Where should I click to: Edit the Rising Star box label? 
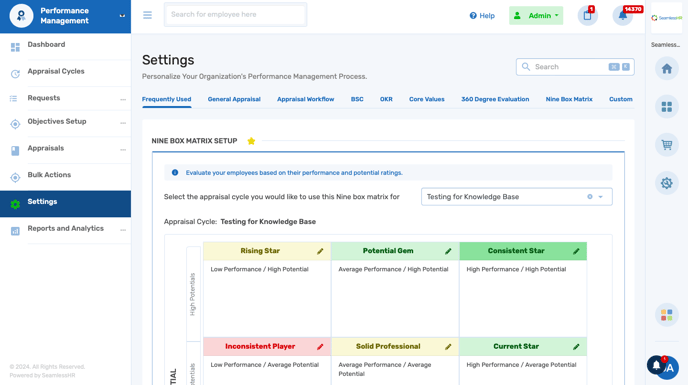[320, 251]
